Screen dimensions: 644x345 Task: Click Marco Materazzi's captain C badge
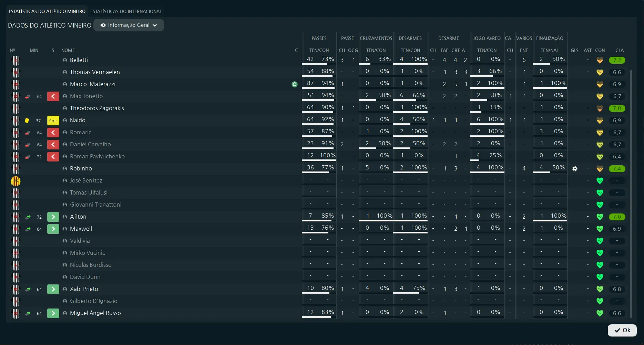coord(294,84)
